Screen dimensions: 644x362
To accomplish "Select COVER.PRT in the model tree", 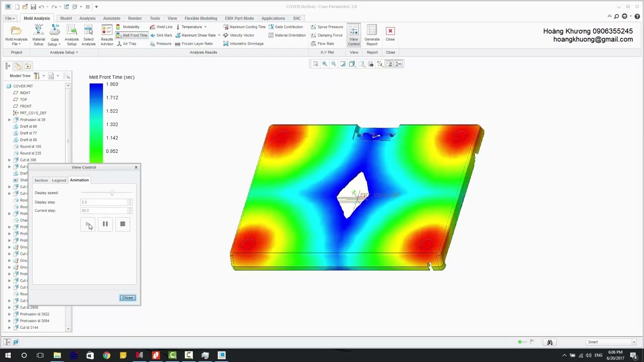I will pyautogui.click(x=23, y=86).
